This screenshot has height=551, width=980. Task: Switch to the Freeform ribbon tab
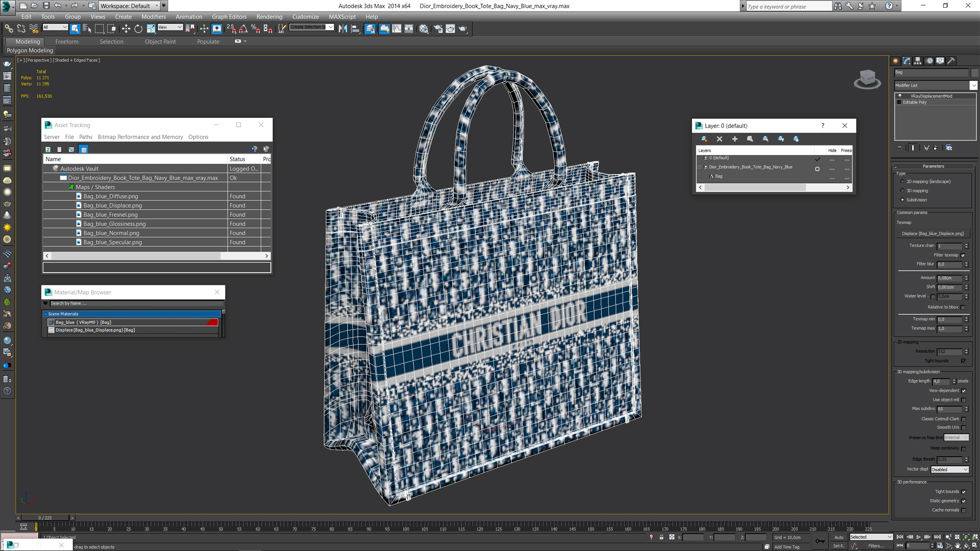tap(67, 42)
